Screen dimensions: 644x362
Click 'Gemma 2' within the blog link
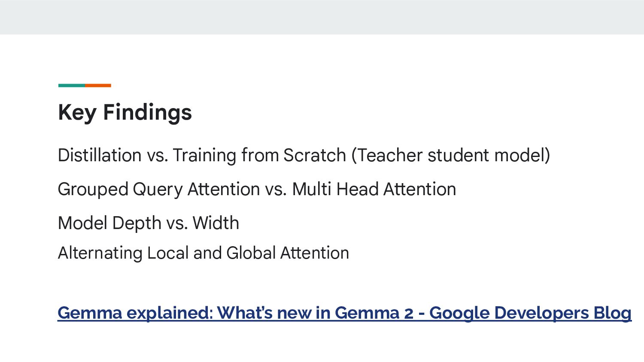click(374, 313)
